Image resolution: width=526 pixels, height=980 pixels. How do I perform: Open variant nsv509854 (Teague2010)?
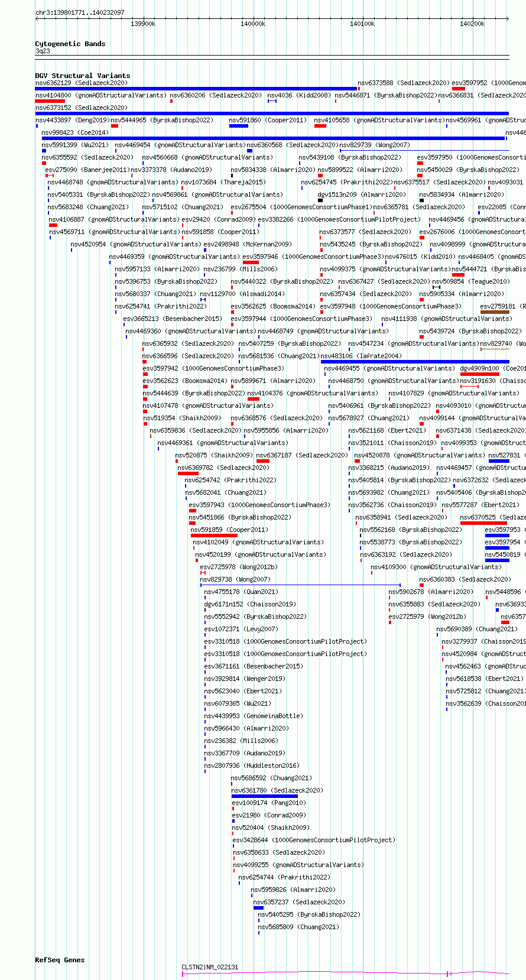tap(470, 281)
